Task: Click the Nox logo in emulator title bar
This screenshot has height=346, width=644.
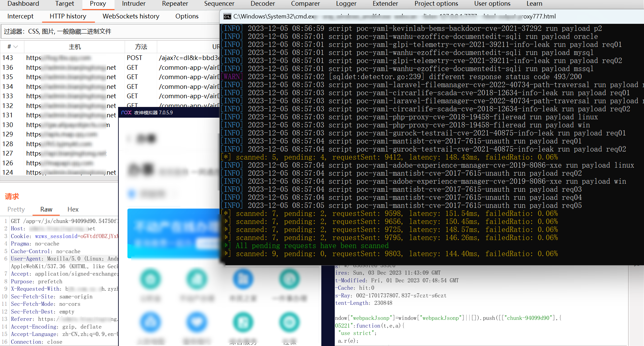Action: [126, 113]
